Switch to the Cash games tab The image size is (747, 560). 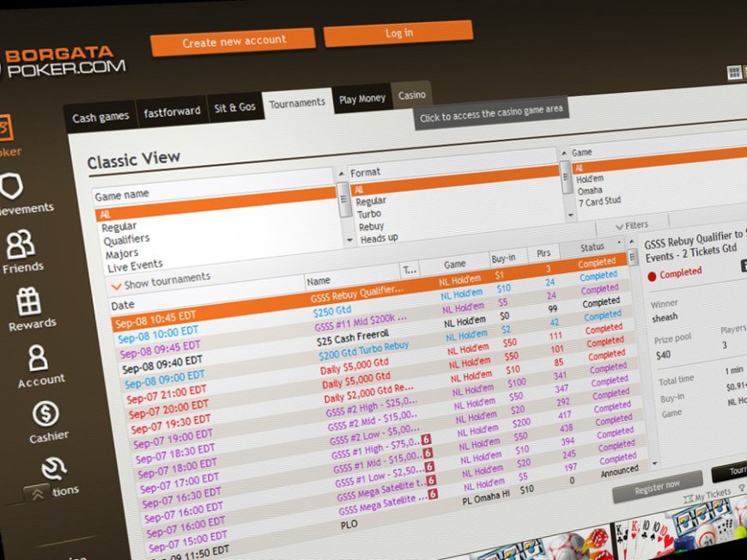100,116
